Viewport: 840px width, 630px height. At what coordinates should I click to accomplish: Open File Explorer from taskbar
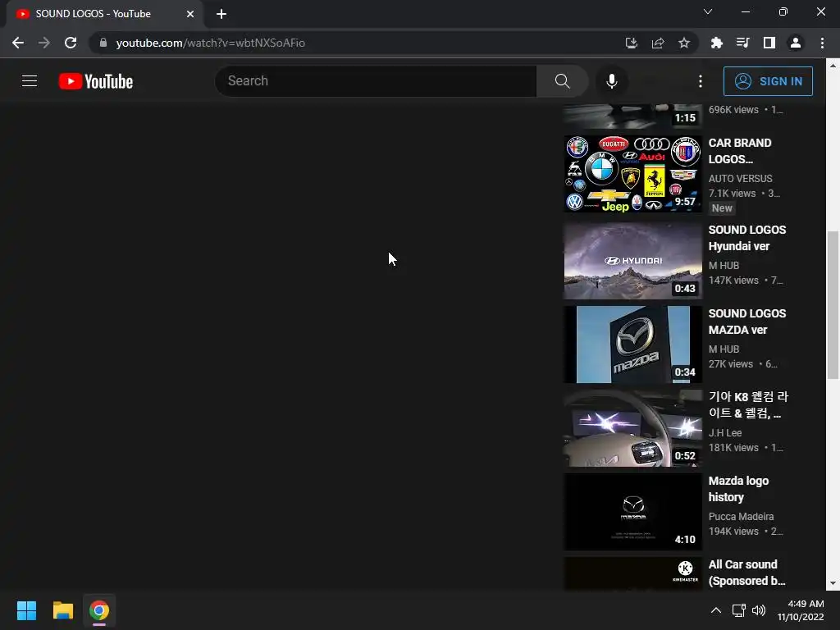(62, 610)
